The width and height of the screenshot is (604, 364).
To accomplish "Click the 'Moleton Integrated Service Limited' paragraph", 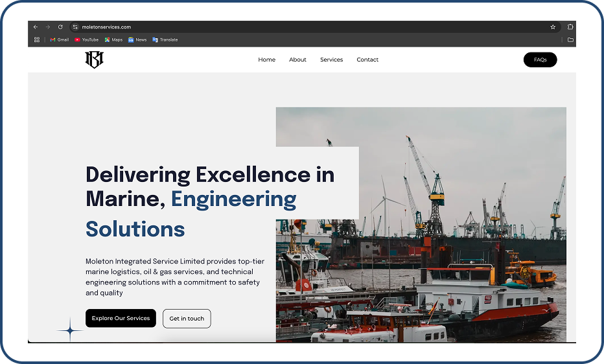I will (x=175, y=277).
